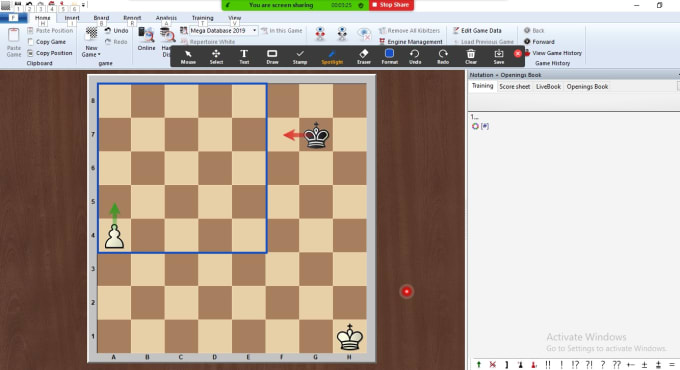Open the View ribbon tab

click(234, 18)
